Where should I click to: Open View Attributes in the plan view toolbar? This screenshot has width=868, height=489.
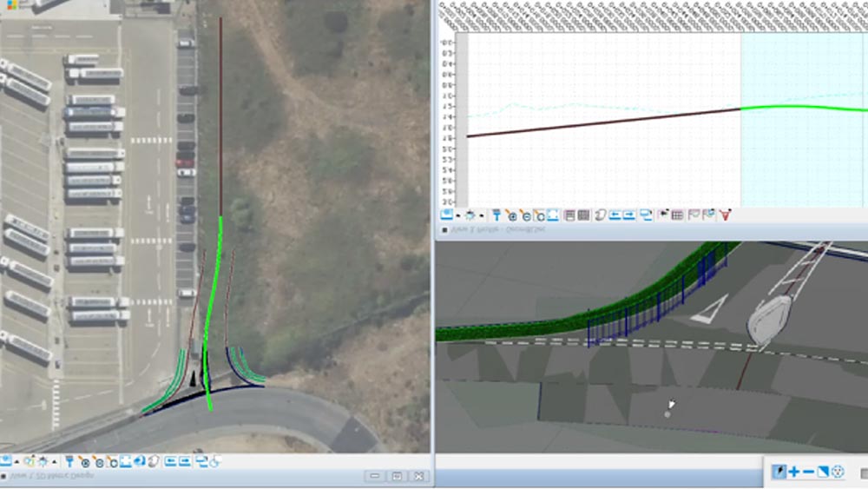coord(5,460)
